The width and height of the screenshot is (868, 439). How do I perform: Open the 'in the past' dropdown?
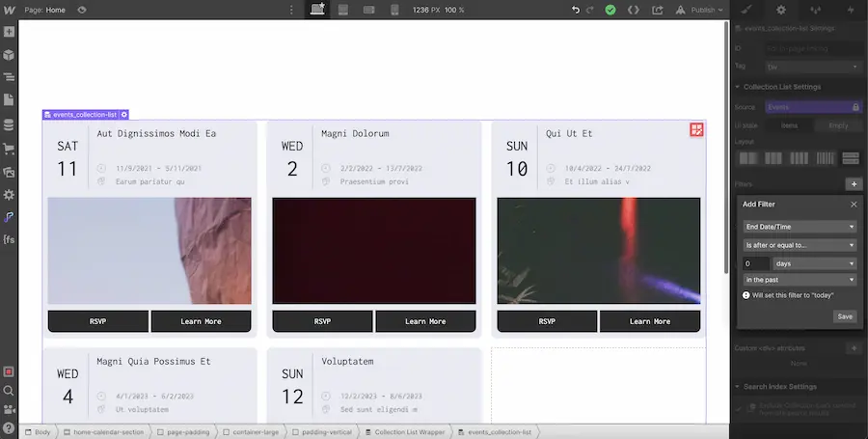tap(800, 280)
